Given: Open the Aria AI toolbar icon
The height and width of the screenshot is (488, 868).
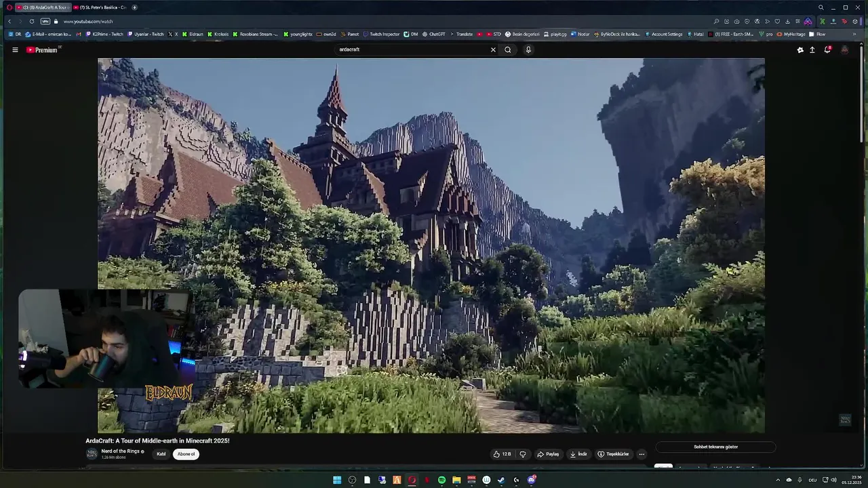Looking at the screenshot, I should tap(808, 22).
